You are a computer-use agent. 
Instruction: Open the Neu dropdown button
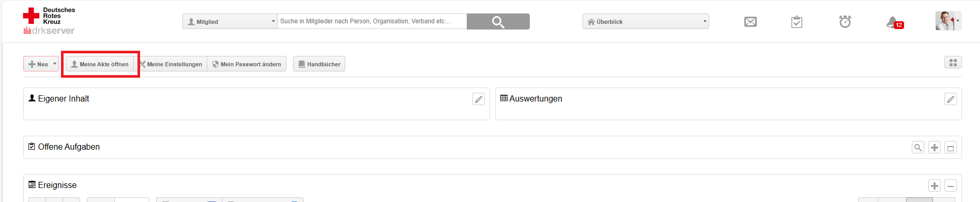(x=41, y=64)
